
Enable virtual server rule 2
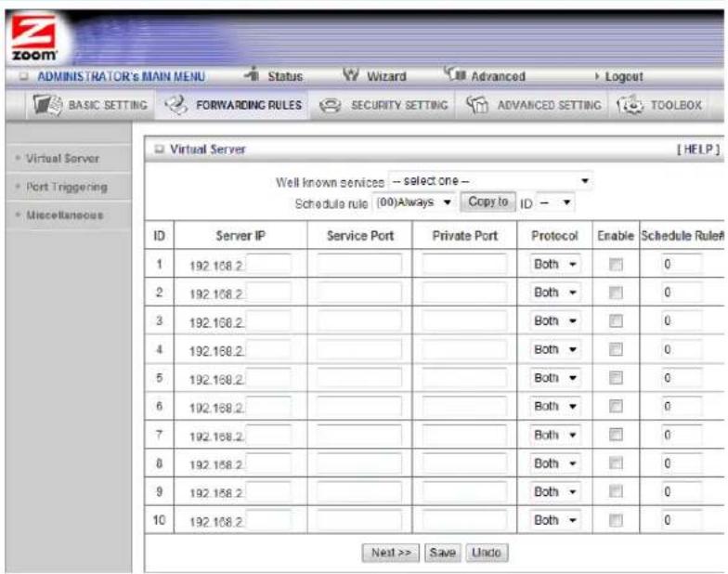(616, 294)
